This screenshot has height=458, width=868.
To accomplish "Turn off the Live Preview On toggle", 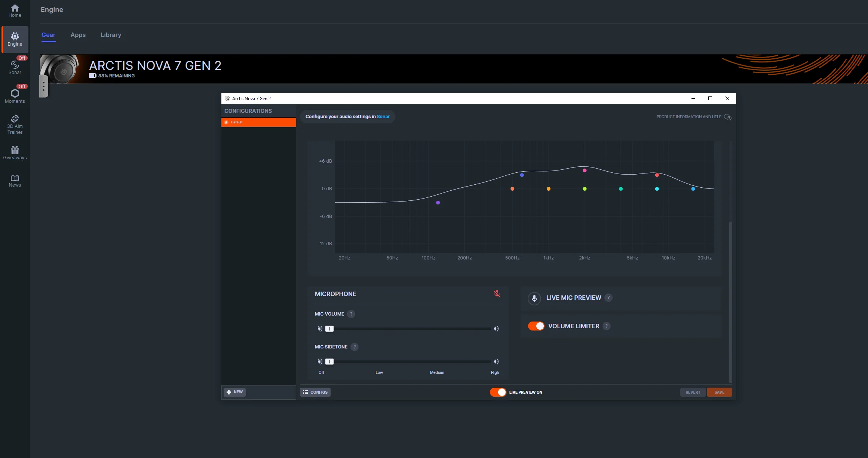I will pyautogui.click(x=498, y=392).
